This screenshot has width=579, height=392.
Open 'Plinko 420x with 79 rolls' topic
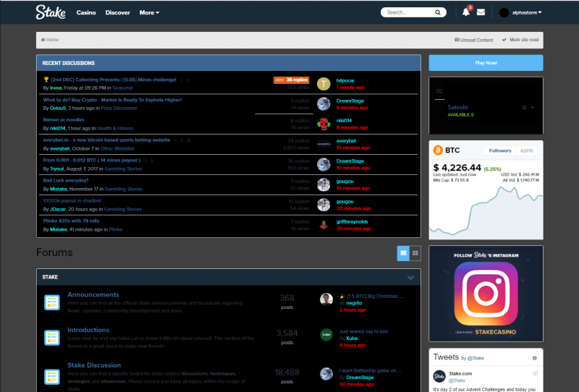[x=71, y=221]
